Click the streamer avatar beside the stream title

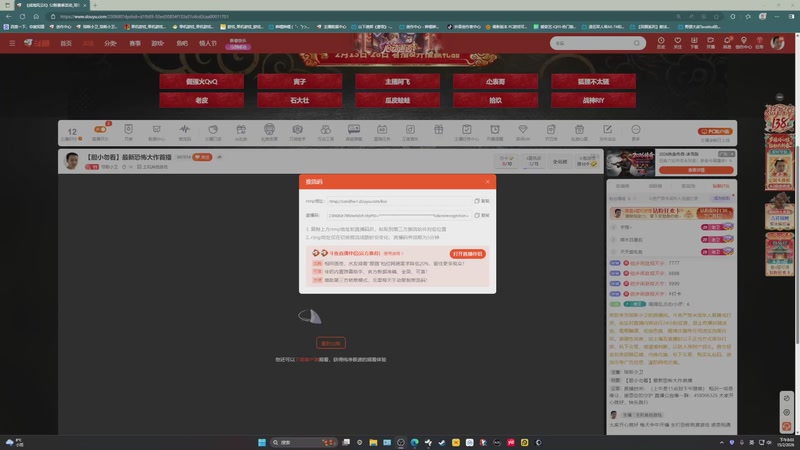pos(72,161)
